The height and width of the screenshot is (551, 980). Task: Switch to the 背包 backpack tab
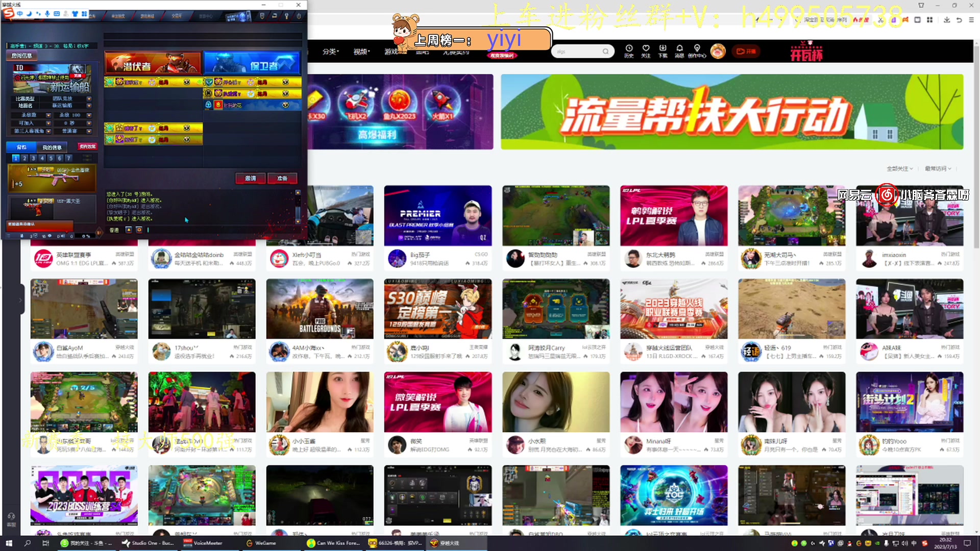(21, 147)
